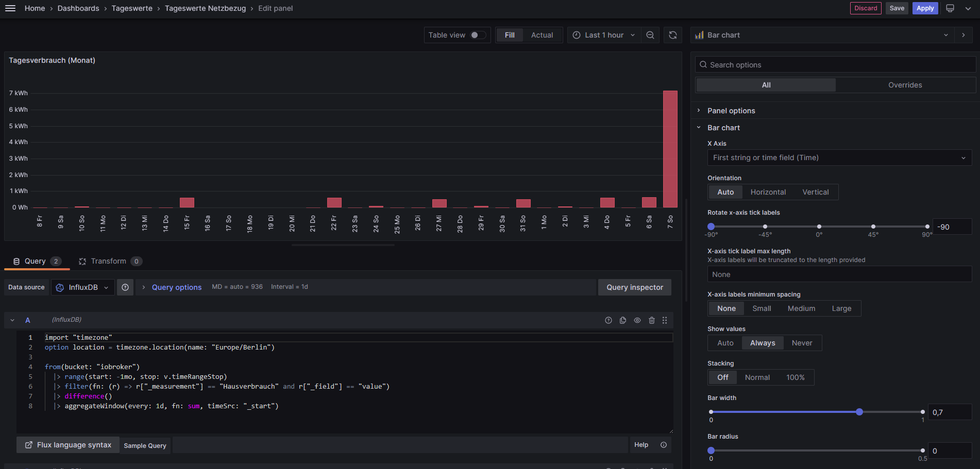Screen dimensions: 980x469
Task: Click the Bar width value input
Action: click(x=950, y=412)
